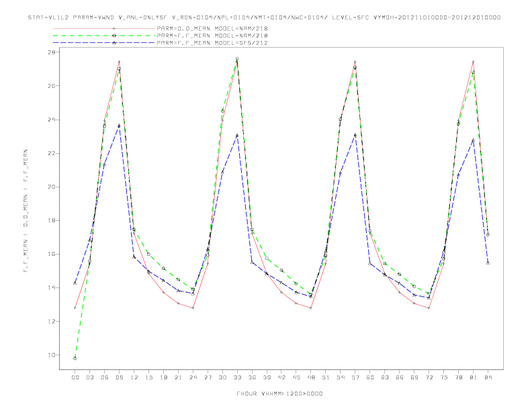This screenshot has height=411, width=532.
Task: Click x-axis forecast hour label 30
Action: point(222,377)
